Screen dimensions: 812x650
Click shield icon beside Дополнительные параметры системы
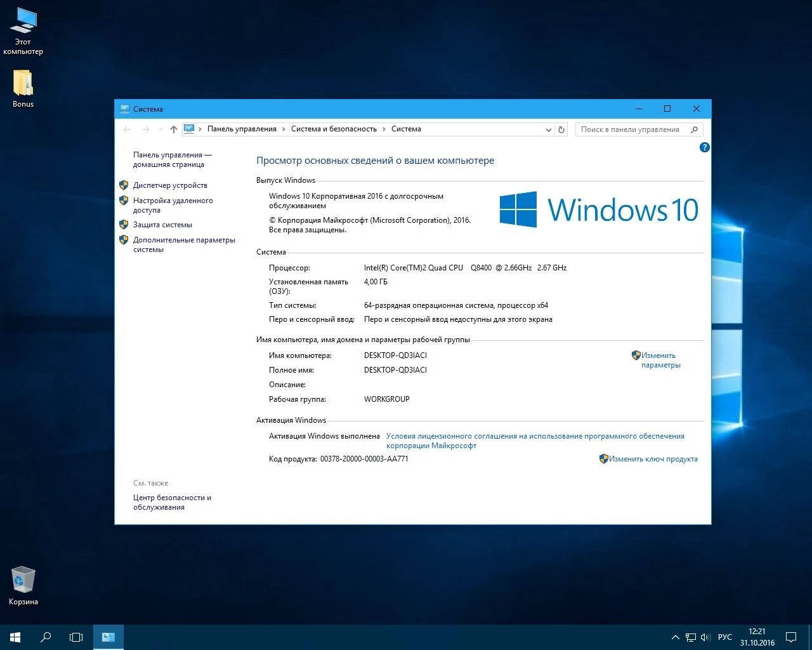124,240
